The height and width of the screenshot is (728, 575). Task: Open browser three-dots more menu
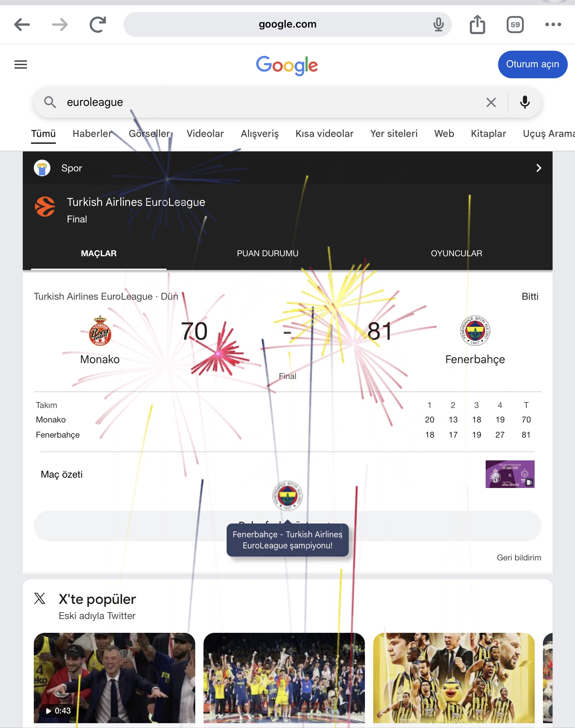[x=553, y=24]
